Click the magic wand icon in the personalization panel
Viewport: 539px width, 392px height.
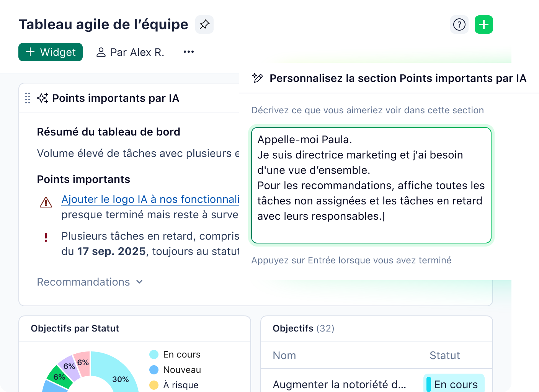(258, 78)
